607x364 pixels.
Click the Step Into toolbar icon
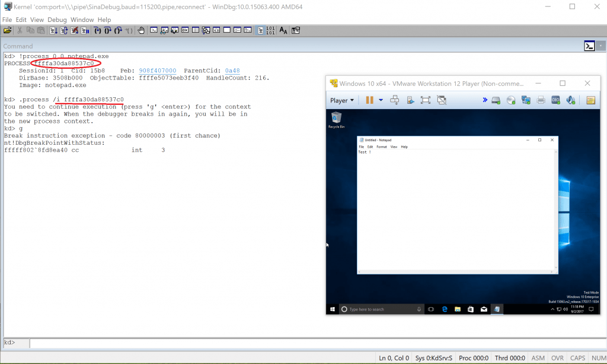point(98,30)
